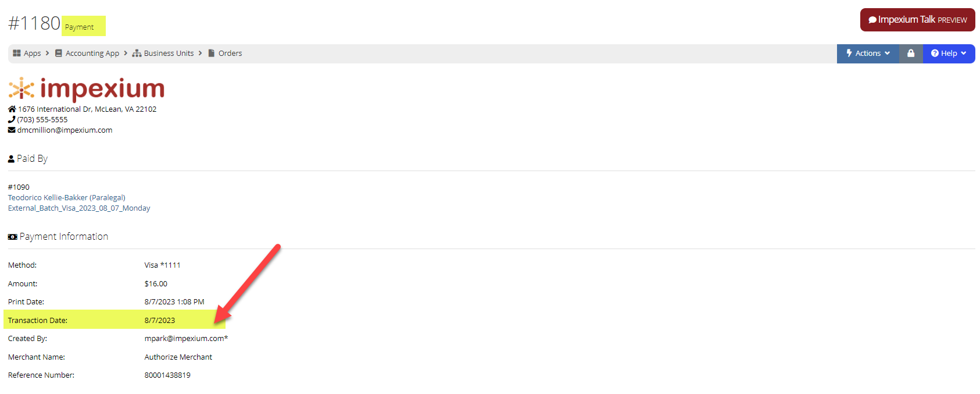This screenshot has width=980, height=394.
Task: Click the home address icon
Action: point(12,109)
